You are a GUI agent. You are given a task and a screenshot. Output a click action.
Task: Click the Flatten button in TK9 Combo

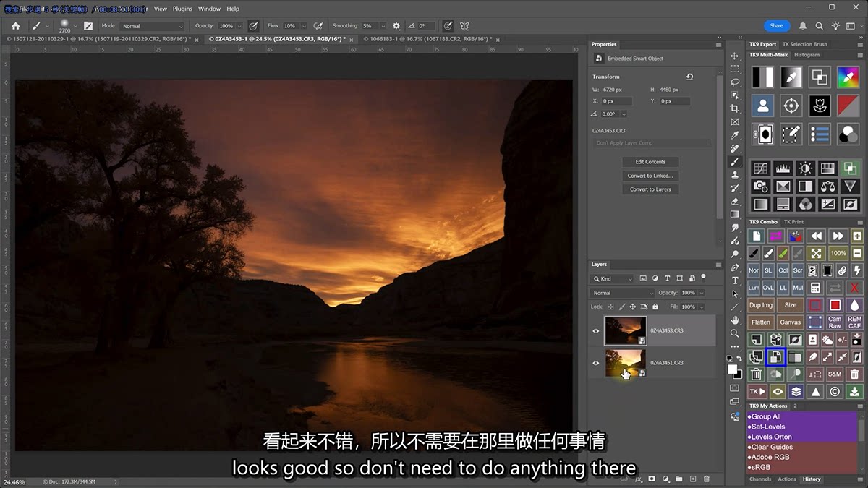(761, 322)
